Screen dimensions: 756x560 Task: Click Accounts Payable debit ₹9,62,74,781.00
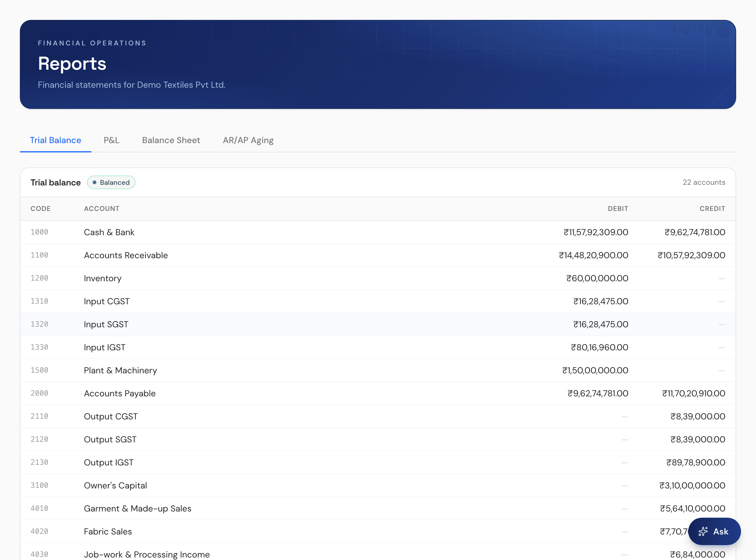(598, 394)
